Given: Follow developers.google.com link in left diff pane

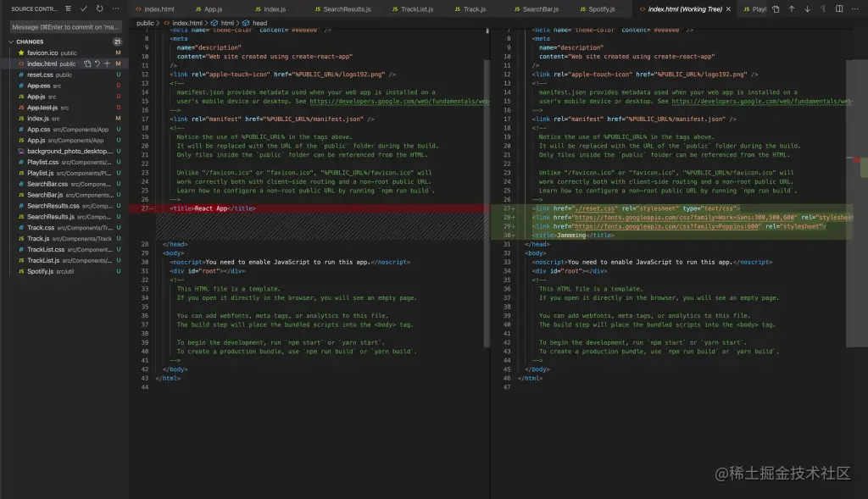Looking at the screenshot, I should click(399, 101).
